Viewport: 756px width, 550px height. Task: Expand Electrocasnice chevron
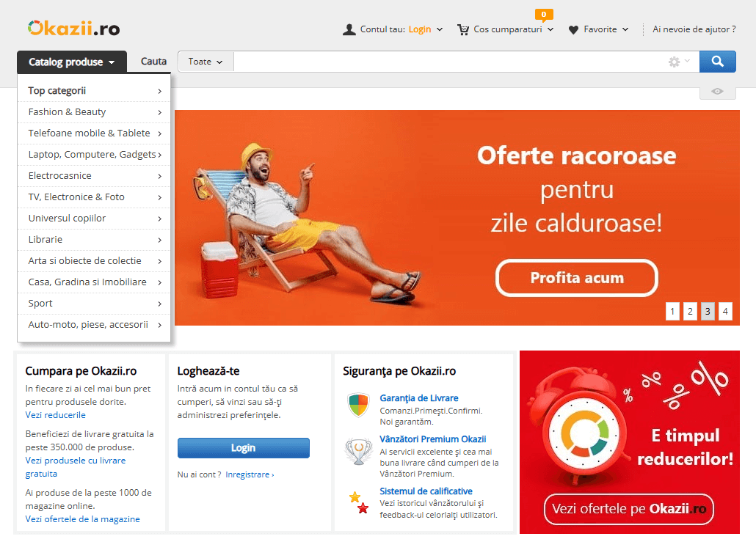click(159, 176)
